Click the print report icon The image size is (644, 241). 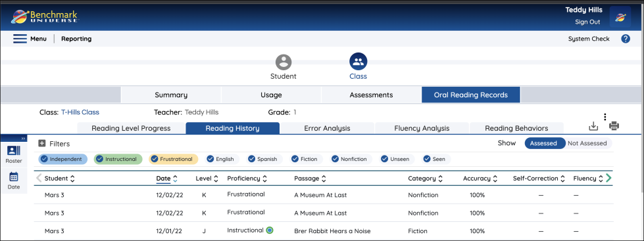614,126
